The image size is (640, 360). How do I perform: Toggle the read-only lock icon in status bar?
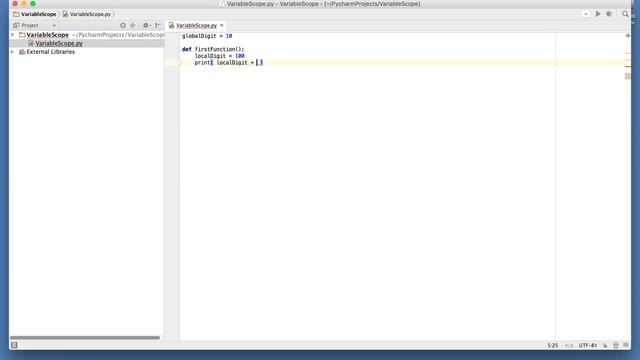coord(605,345)
